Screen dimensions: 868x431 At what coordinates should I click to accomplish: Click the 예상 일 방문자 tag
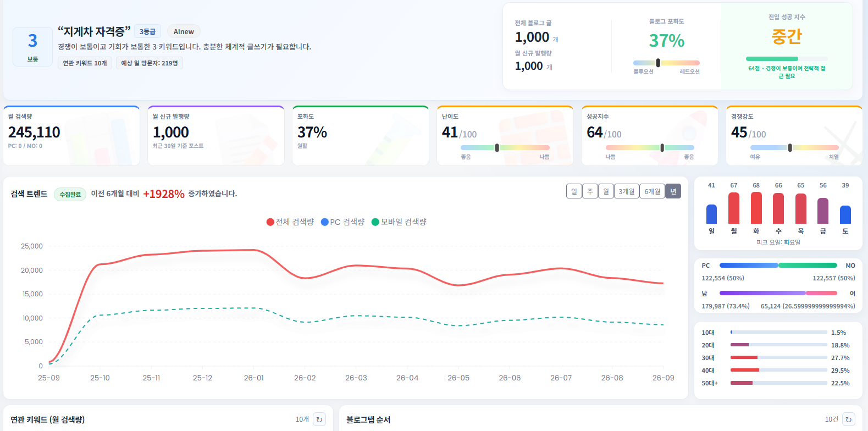[x=149, y=63]
